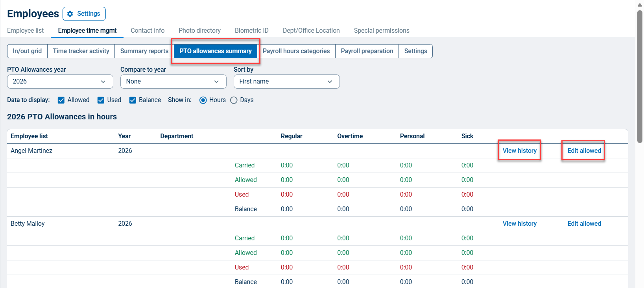The height and width of the screenshot is (288, 644).
Task: Click Angel Martinez's Used row label
Action: click(x=242, y=194)
